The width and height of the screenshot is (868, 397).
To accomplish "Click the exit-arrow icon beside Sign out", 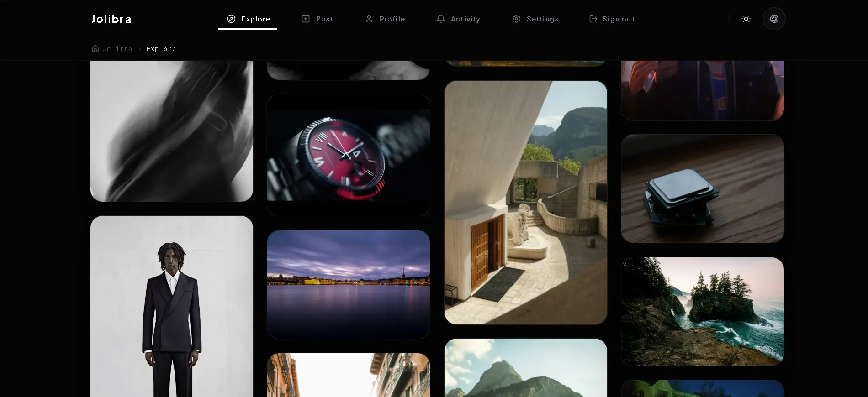I will tap(593, 19).
